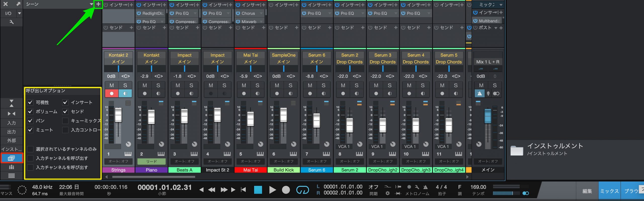Open the ミック preset dropdown on main channel
644x201 pixels.
click(501, 5)
